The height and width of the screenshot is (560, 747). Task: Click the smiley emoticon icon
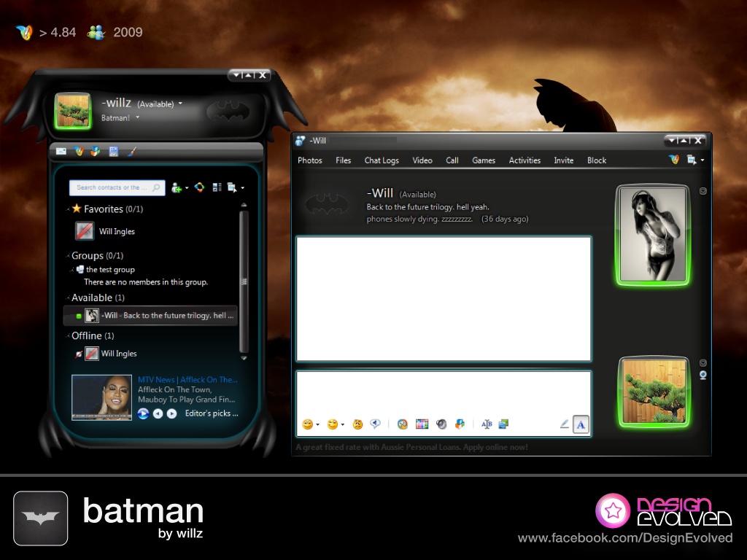pyautogui.click(x=308, y=424)
